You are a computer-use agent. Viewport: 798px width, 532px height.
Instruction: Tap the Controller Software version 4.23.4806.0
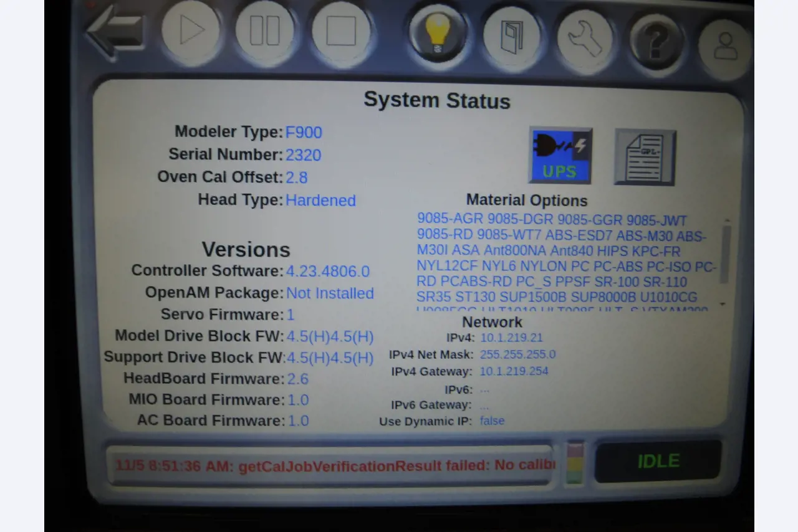click(328, 272)
